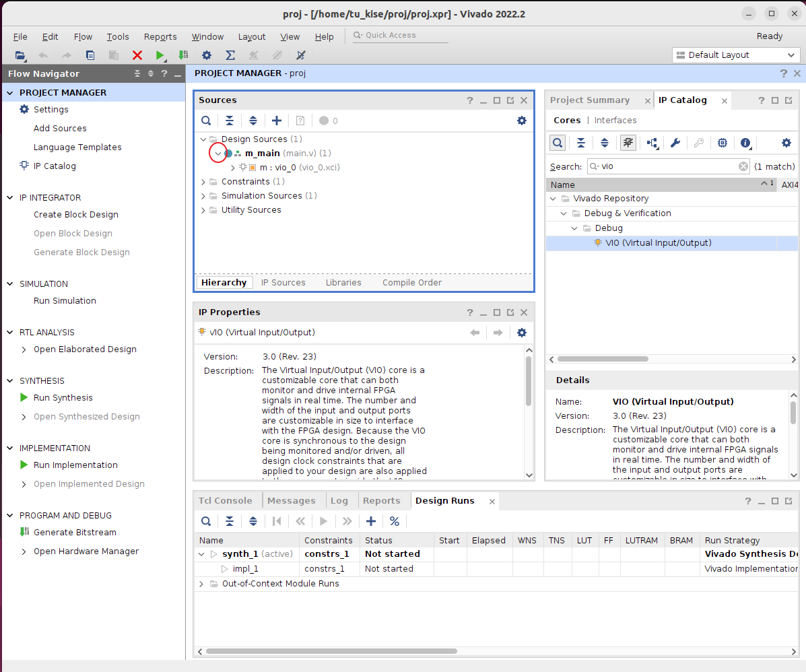Toggle search bar in IP Catalog toolbar
The height and width of the screenshot is (672, 806).
(x=558, y=143)
